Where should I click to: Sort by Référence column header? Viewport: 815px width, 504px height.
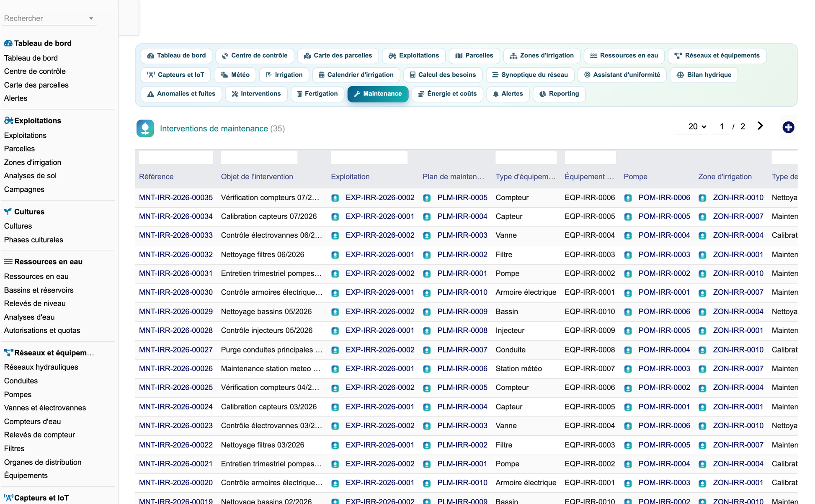156,177
